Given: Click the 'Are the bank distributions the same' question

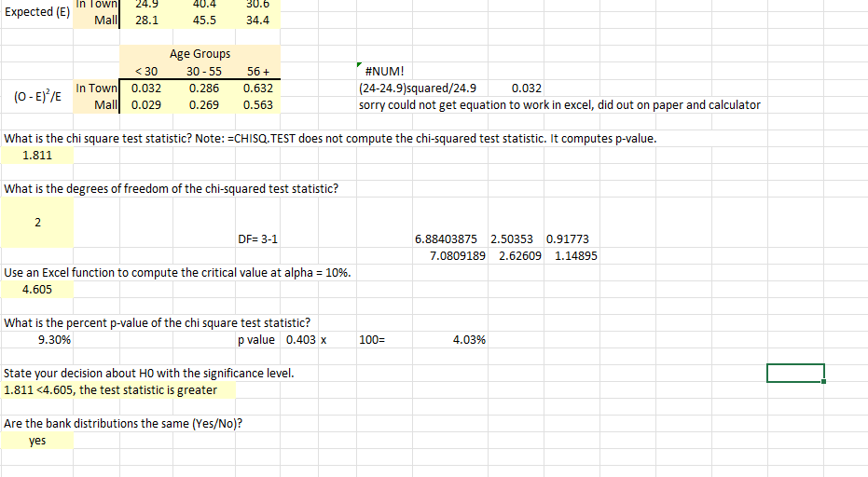Looking at the screenshot, I should pyautogui.click(x=123, y=423).
